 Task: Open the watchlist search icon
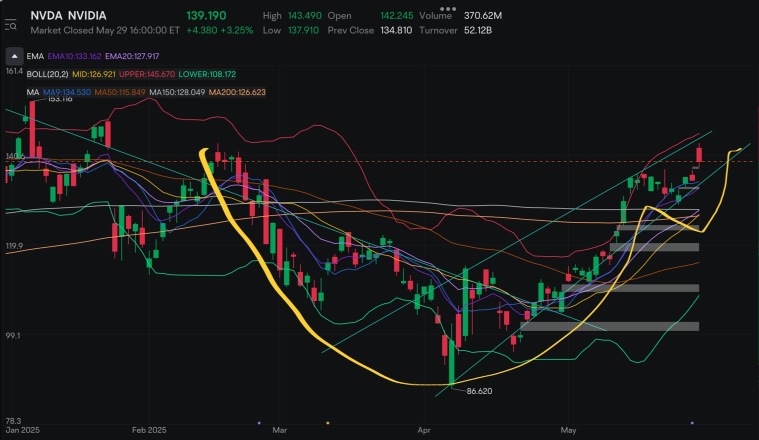[x=10, y=25]
